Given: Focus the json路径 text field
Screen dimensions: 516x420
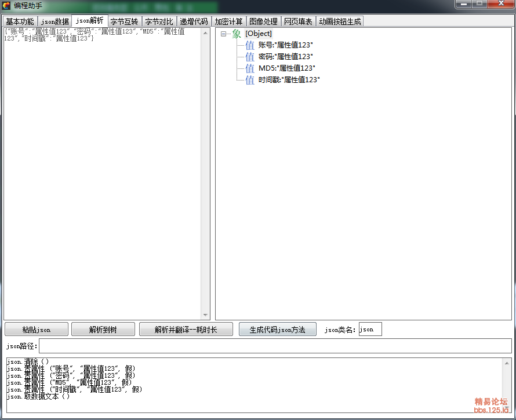Looking at the screenshot, I should (275, 346).
